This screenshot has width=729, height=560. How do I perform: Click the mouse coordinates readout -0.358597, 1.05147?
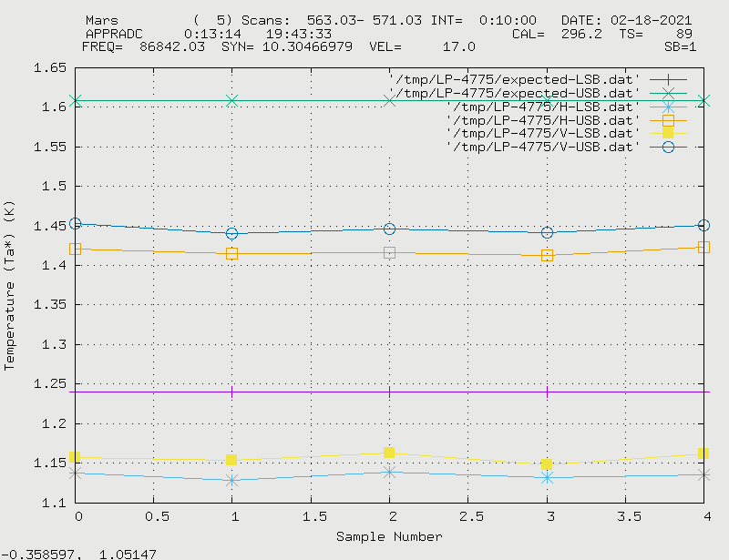point(78,555)
